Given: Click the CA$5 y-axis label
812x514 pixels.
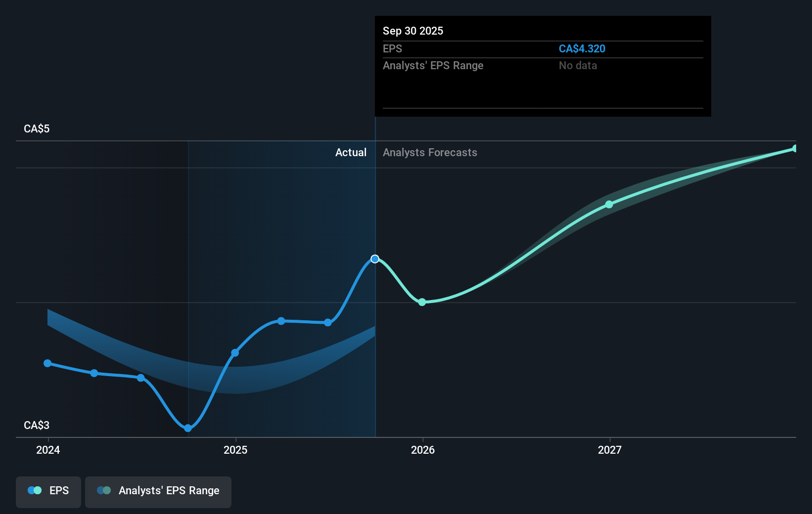Looking at the screenshot, I should (37, 128).
